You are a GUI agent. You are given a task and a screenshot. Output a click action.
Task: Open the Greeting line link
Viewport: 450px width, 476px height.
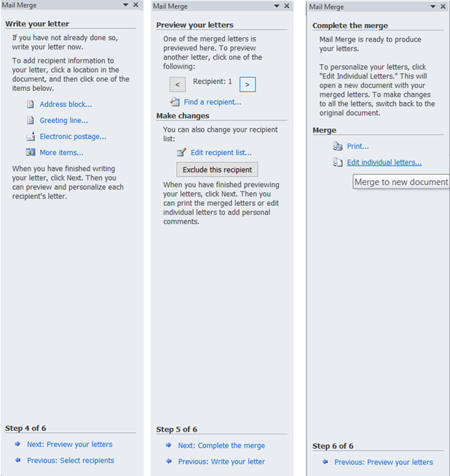point(64,121)
